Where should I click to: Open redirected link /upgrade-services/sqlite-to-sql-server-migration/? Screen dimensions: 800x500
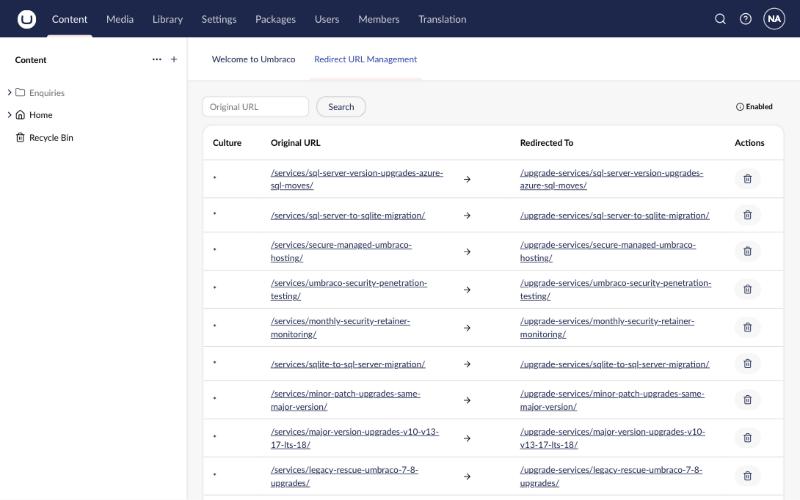(615, 364)
